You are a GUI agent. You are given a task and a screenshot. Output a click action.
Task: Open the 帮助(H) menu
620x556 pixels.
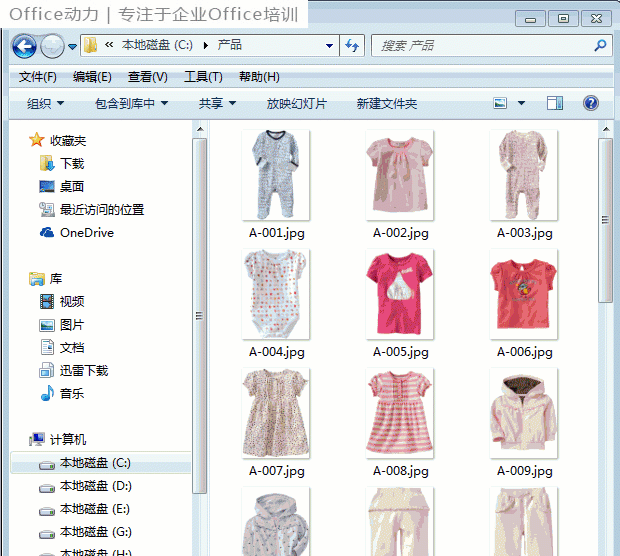pos(259,77)
